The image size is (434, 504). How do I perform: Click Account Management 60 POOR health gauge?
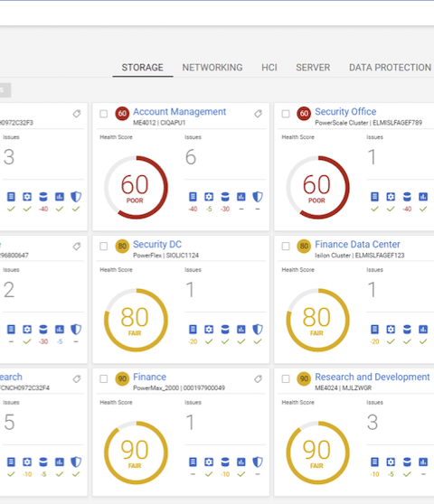click(x=136, y=187)
